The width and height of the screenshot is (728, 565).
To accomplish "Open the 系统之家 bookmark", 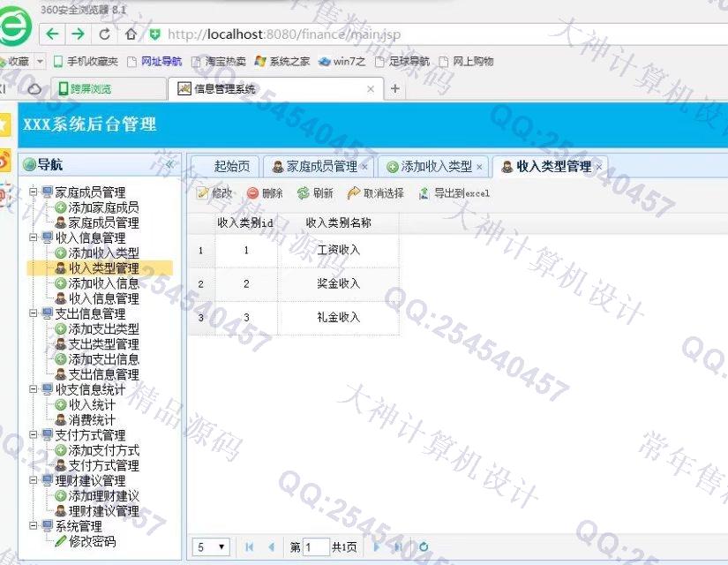I will tap(282, 61).
